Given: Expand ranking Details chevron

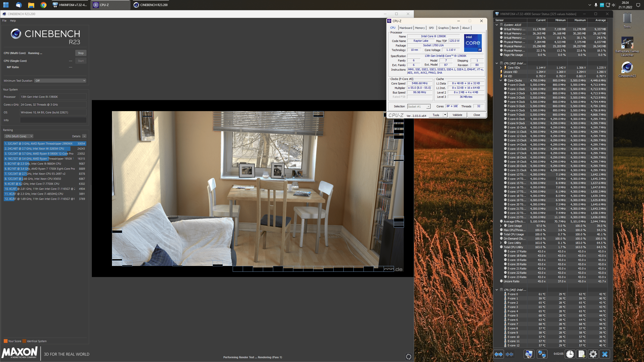Looking at the screenshot, I should tap(84, 136).
